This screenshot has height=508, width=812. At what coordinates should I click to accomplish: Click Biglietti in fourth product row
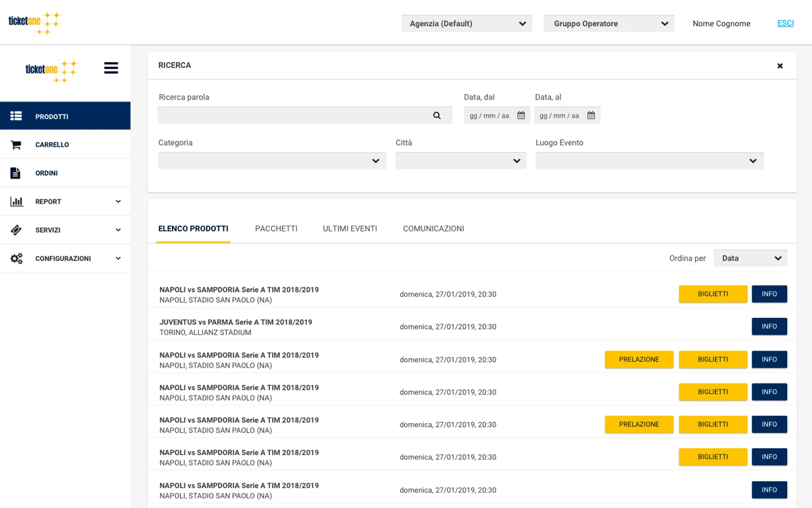click(x=713, y=392)
